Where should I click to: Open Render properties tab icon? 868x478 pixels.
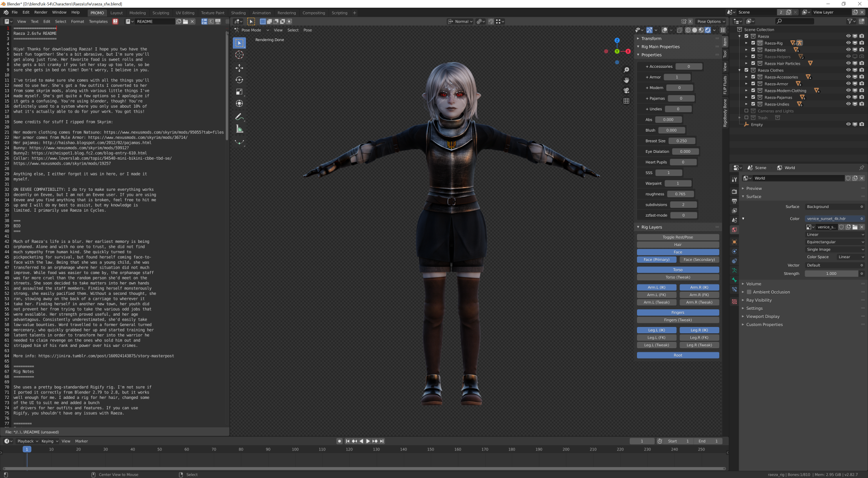point(734,191)
